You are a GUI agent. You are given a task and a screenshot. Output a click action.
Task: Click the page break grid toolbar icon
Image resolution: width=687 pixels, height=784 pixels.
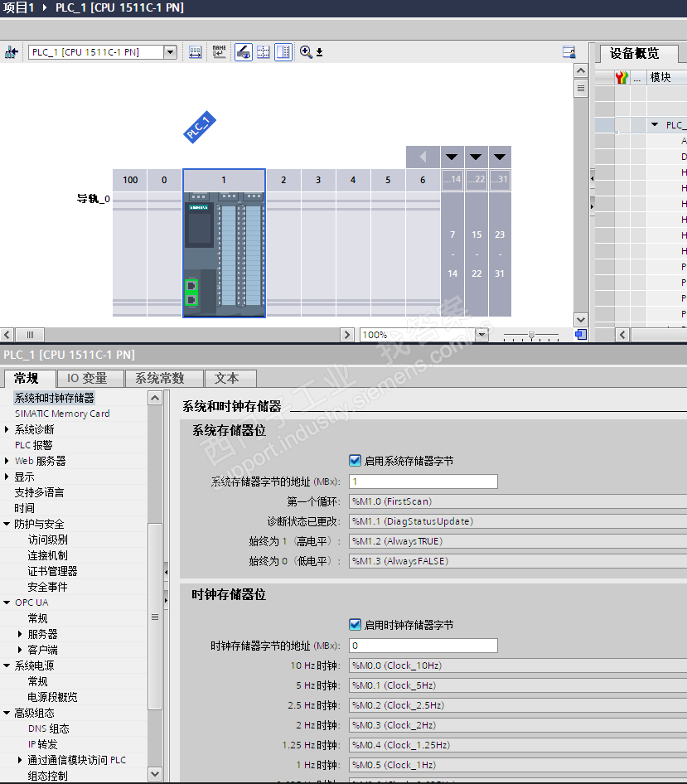[x=264, y=52]
